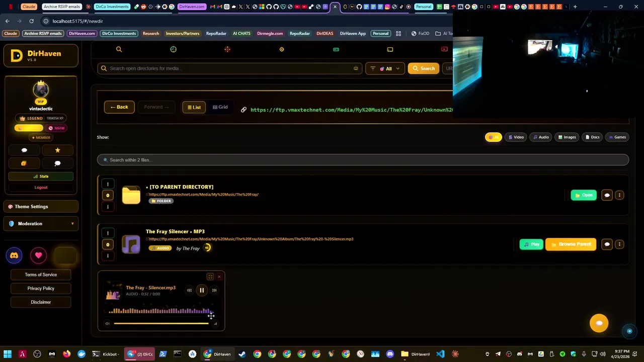
Task: Skip to next track in player
Action: tap(214, 290)
